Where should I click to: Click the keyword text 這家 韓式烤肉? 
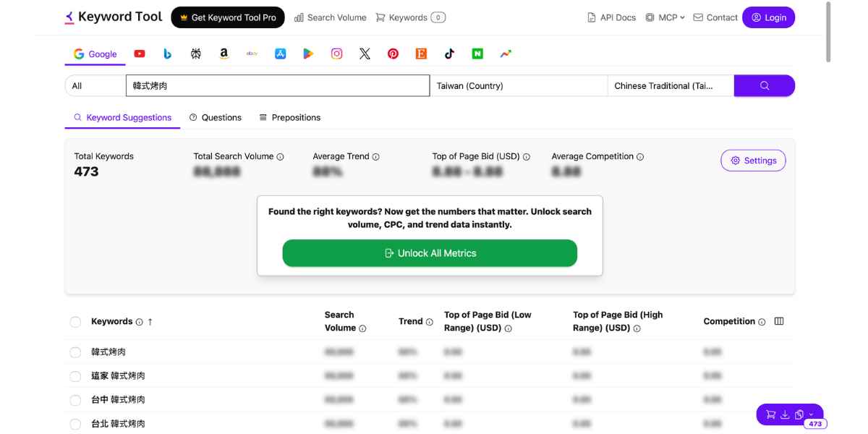click(118, 376)
